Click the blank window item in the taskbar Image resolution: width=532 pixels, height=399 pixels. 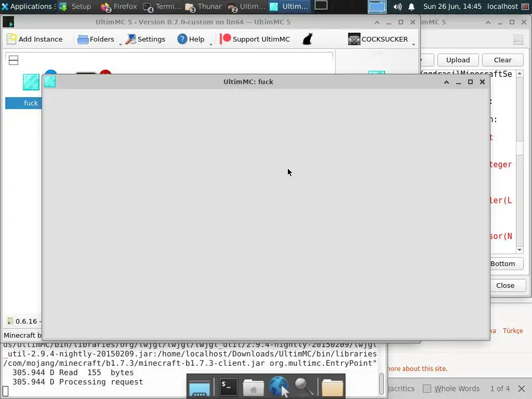point(321,5)
